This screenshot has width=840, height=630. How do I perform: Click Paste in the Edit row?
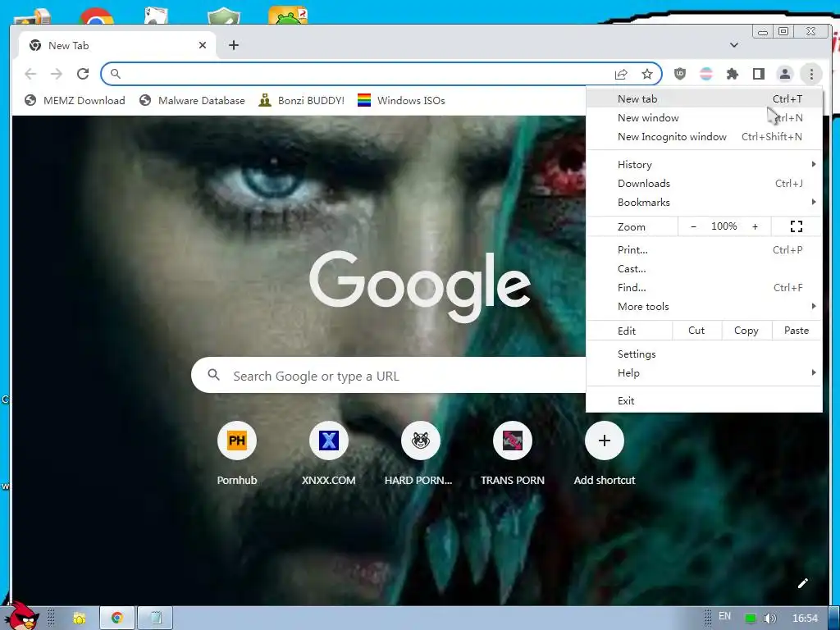click(796, 331)
